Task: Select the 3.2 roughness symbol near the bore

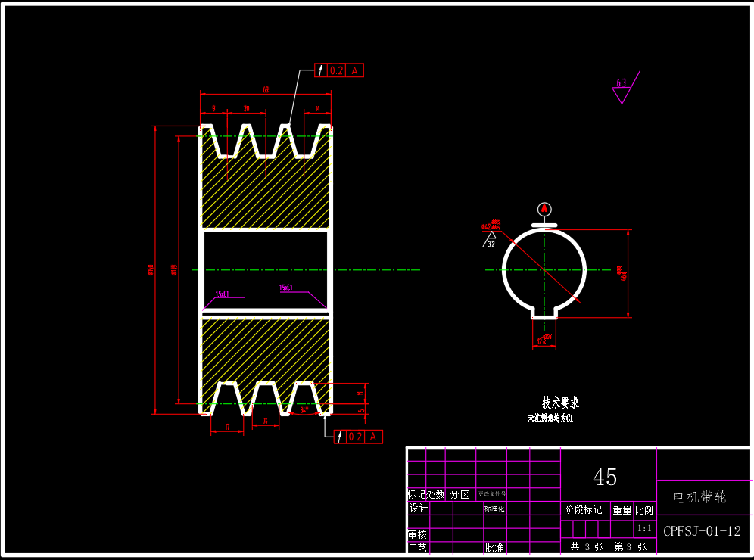Action: [490, 239]
